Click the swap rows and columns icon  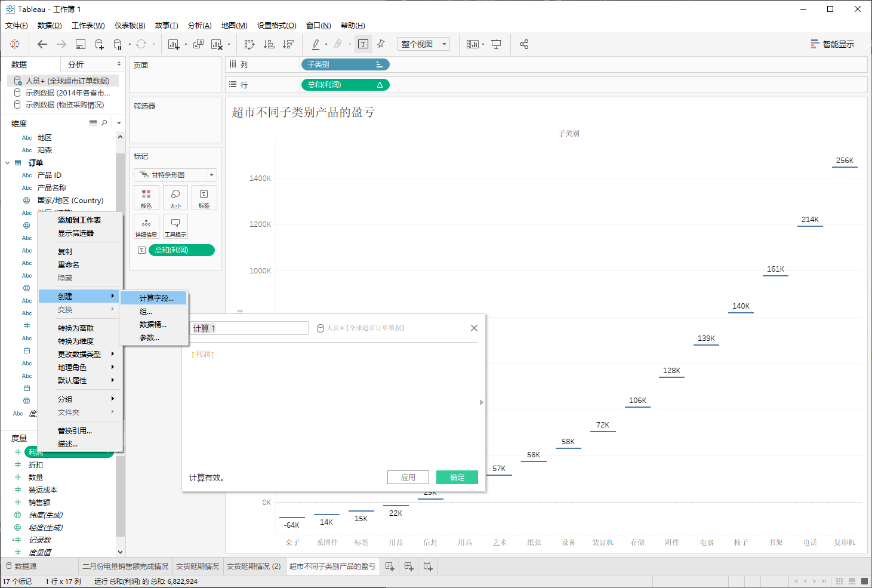coord(249,44)
